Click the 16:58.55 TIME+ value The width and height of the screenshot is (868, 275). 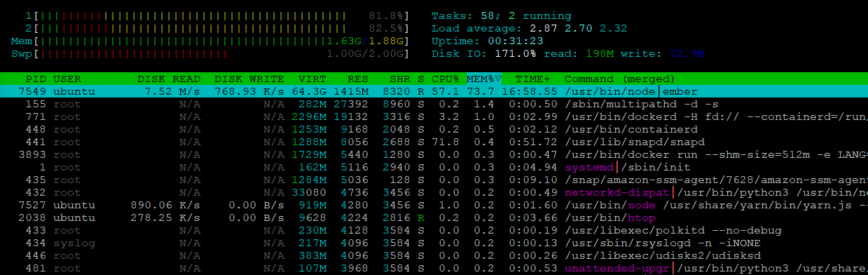pos(530,91)
